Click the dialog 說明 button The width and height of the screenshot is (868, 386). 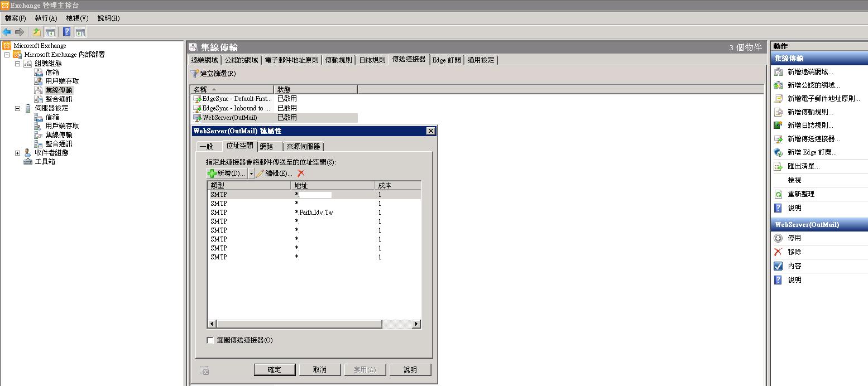(x=410, y=370)
